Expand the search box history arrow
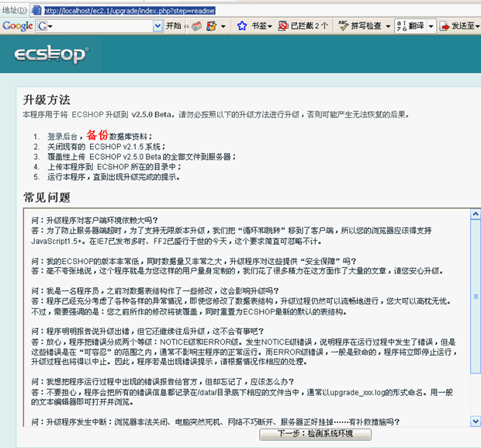 click(x=157, y=26)
